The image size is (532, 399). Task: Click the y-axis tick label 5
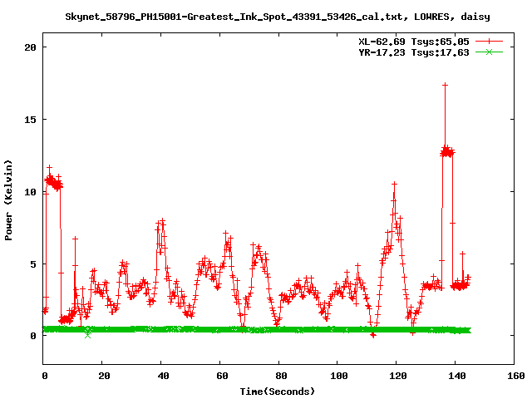(x=32, y=264)
